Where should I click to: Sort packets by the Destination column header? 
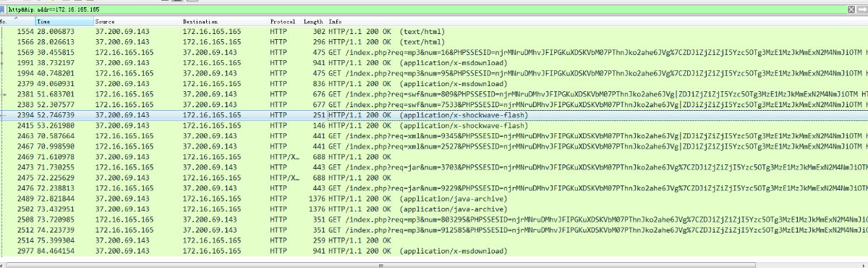tap(224, 22)
